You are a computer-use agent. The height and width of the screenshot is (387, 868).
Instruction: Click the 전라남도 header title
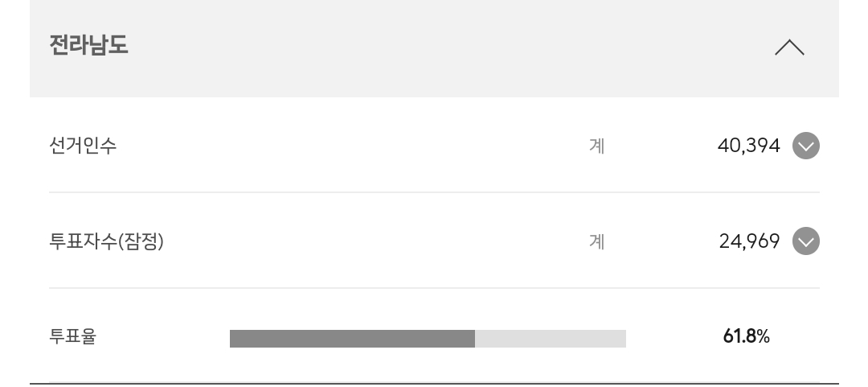pos(88,45)
